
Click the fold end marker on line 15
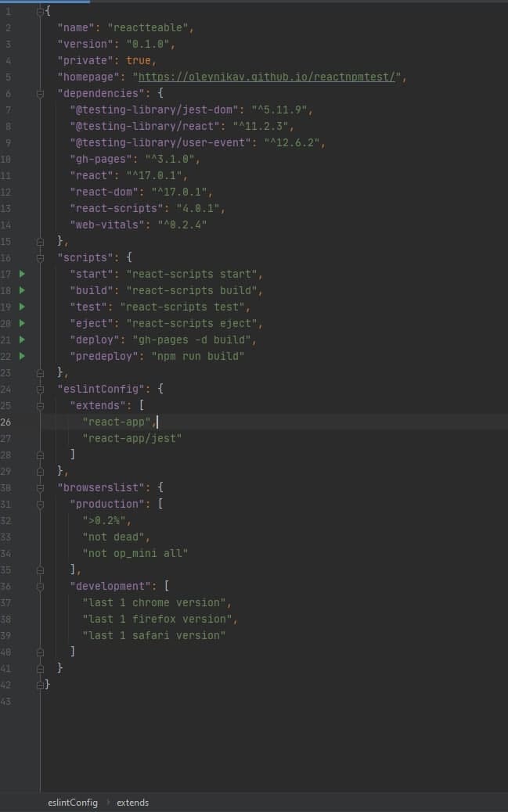click(x=41, y=241)
